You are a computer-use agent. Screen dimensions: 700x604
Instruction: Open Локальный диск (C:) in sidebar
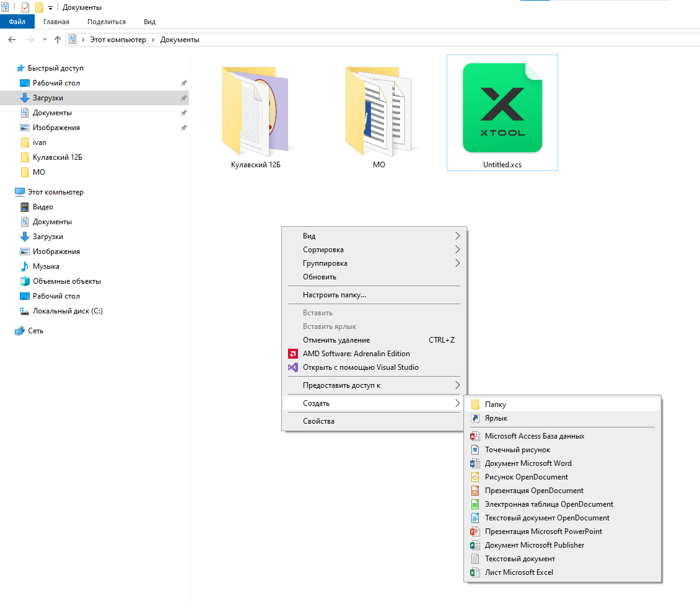coord(68,311)
